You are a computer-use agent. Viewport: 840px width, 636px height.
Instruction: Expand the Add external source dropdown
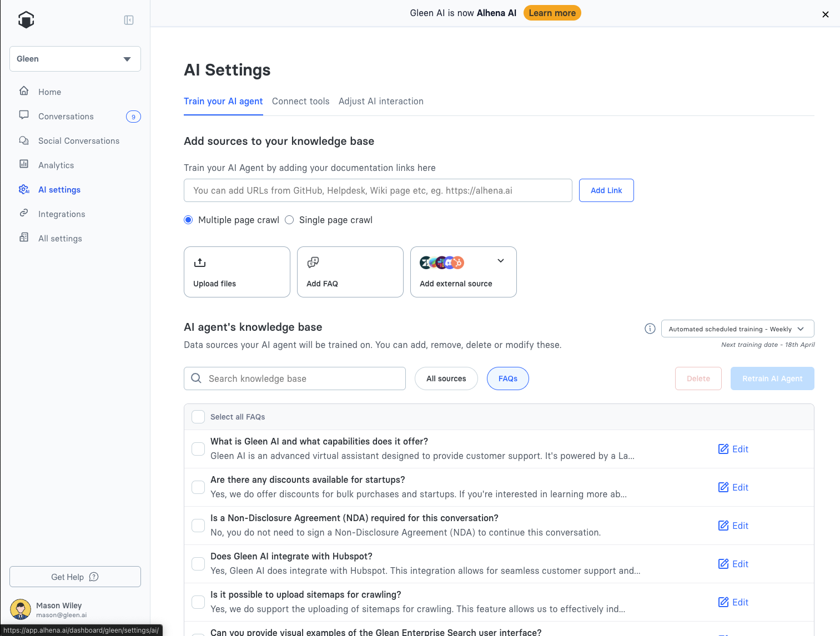(500, 261)
